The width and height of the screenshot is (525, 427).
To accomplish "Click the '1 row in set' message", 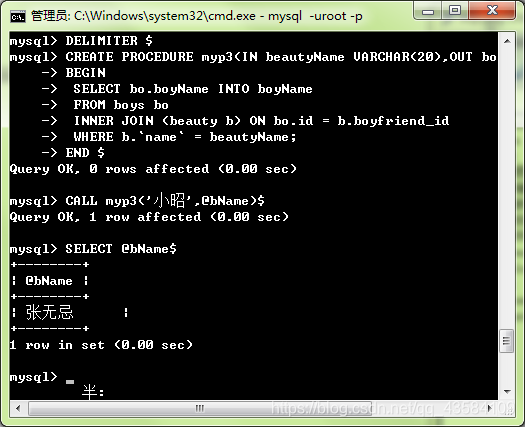I will click(101, 345).
